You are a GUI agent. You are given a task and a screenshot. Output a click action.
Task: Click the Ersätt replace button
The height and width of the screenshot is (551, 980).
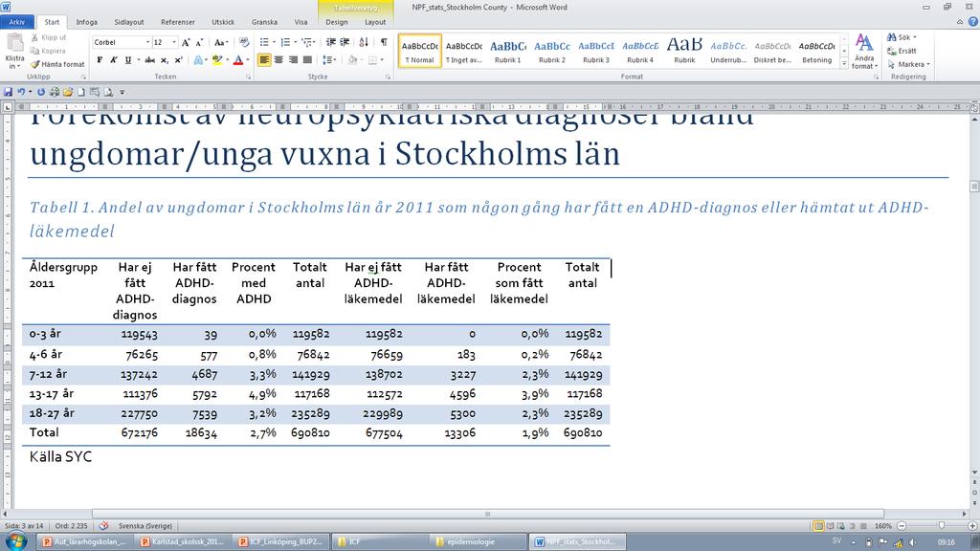coord(902,51)
